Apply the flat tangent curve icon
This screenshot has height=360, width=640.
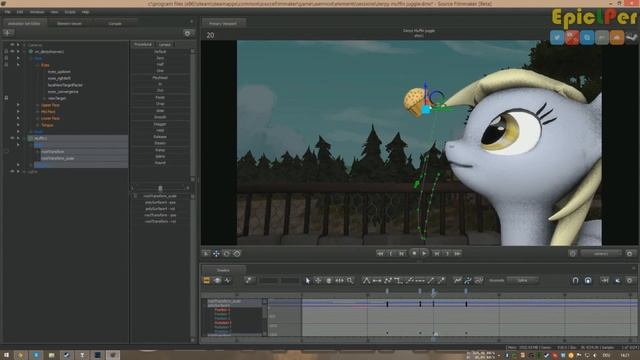tap(377, 280)
